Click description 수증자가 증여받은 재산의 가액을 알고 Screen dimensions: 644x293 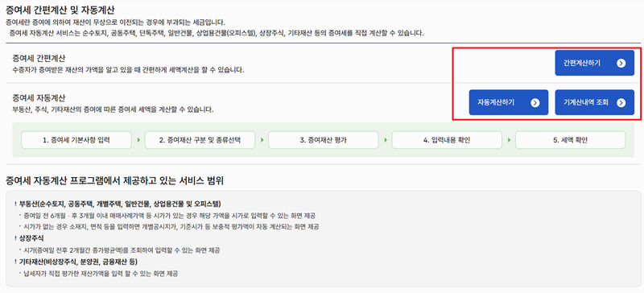[128, 70]
